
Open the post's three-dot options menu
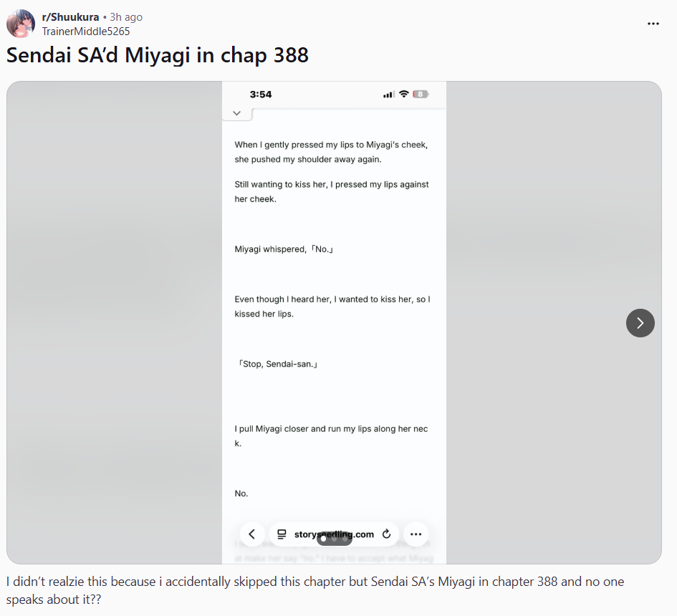click(653, 24)
